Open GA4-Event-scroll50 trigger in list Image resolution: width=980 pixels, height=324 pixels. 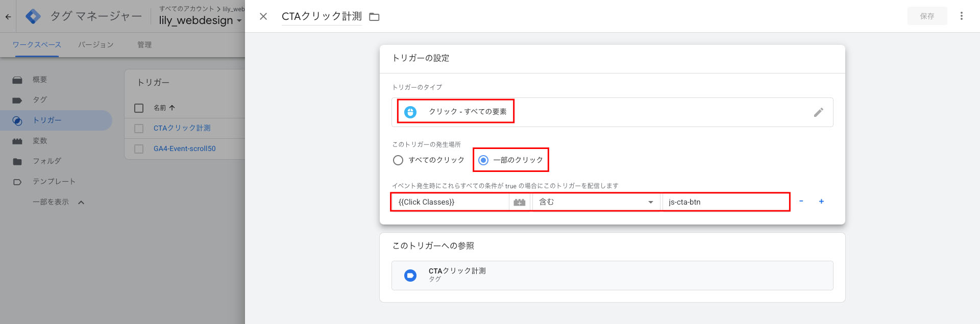click(184, 148)
